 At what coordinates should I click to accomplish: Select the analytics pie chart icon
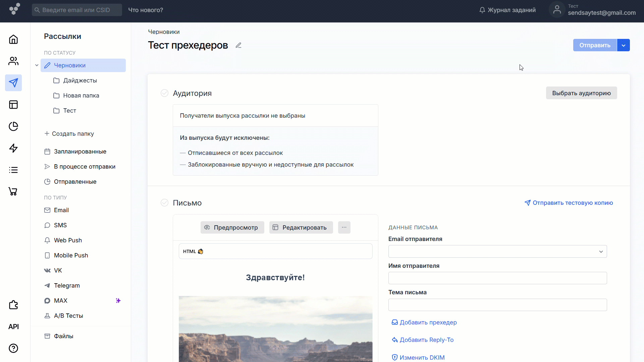pyautogui.click(x=13, y=126)
